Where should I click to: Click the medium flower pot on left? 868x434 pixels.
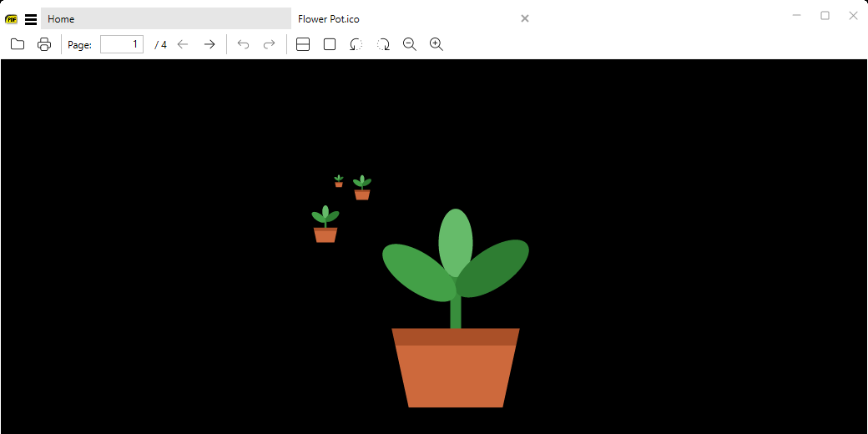pyautogui.click(x=325, y=224)
